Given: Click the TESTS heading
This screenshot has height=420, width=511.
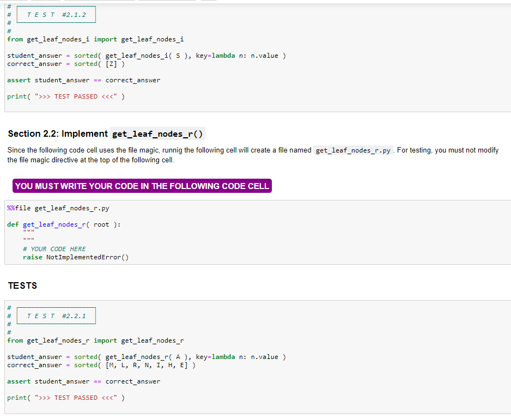Looking at the screenshot, I should 22,285.
